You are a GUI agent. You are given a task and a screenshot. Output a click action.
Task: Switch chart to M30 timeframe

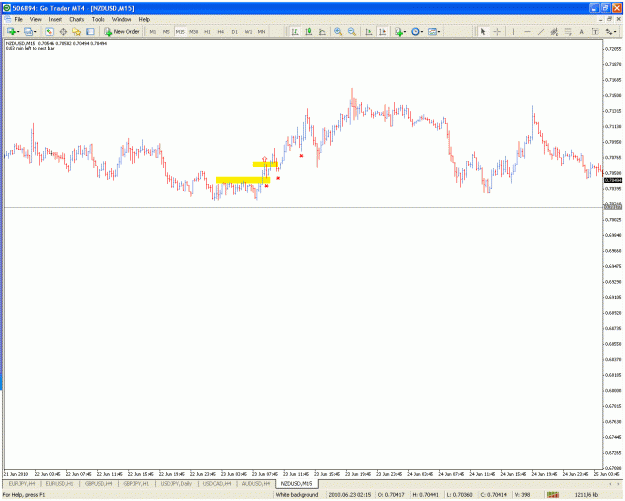click(194, 31)
